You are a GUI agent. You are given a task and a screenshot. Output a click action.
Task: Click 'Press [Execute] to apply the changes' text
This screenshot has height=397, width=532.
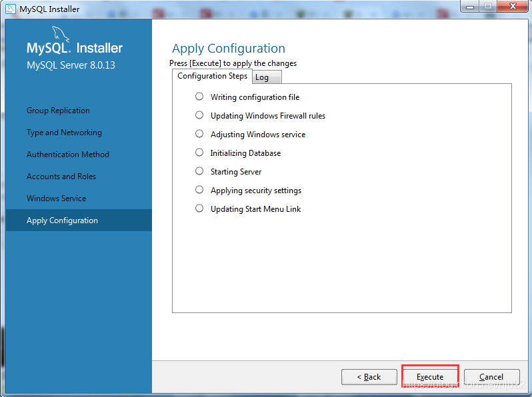[x=233, y=63]
